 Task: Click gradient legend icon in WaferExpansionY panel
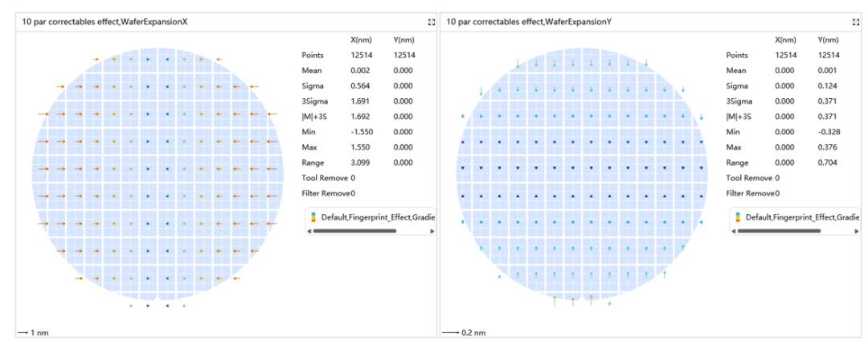pos(737,216)
